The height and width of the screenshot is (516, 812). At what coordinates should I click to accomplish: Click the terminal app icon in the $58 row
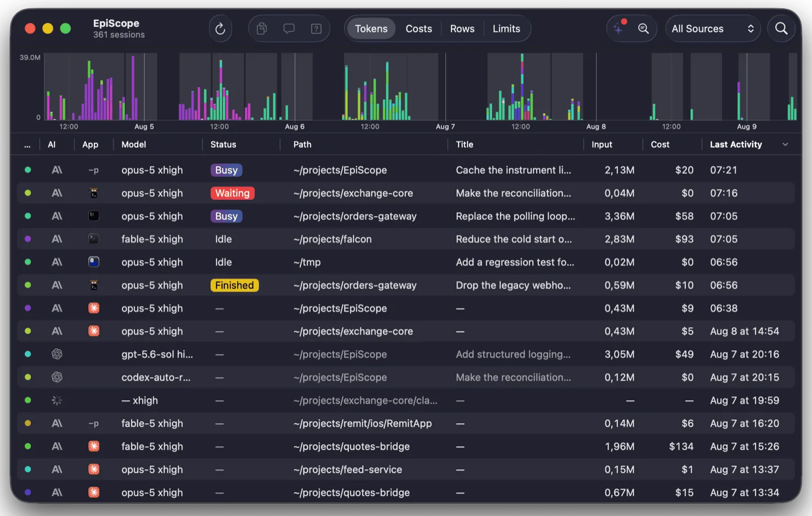tap(94, 216)
